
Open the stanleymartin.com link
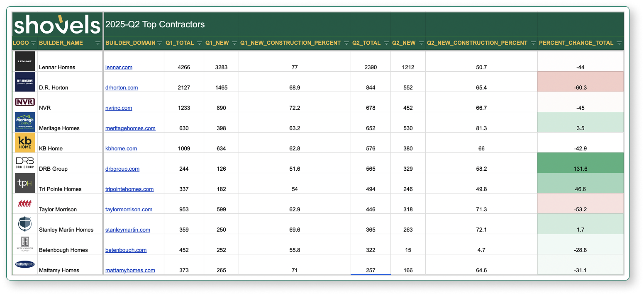point(128,230)
